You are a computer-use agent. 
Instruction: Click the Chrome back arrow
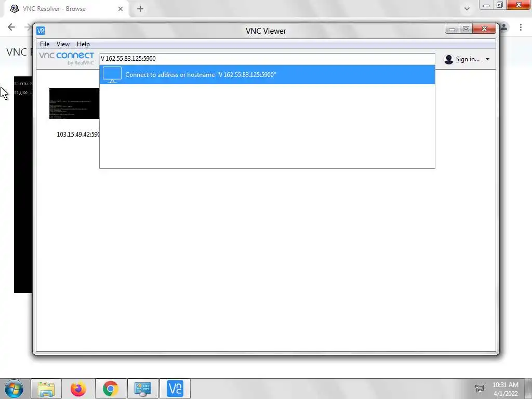(11, 27)
